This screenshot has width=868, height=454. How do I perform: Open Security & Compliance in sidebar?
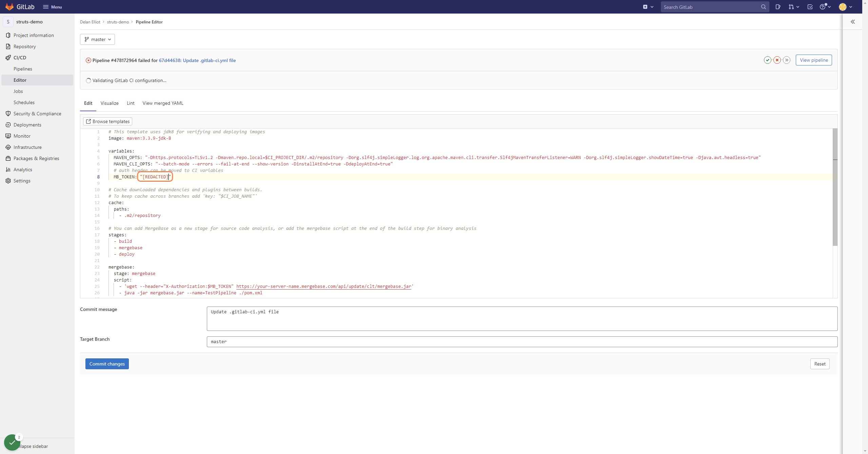coord(37,114)
